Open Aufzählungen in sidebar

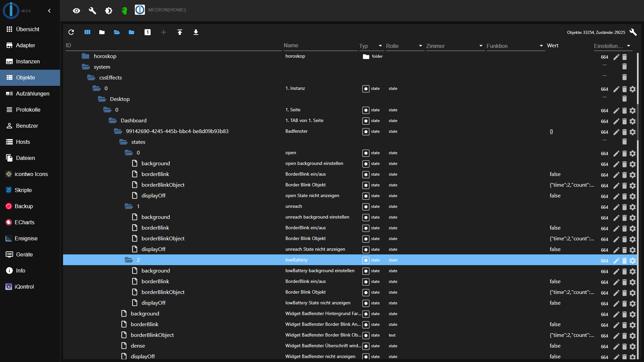coord(30,94)
